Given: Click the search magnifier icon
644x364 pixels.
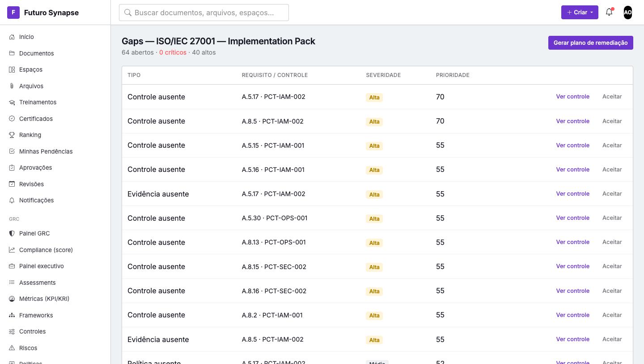Looking at the screenshot, I should click(128, 13).
